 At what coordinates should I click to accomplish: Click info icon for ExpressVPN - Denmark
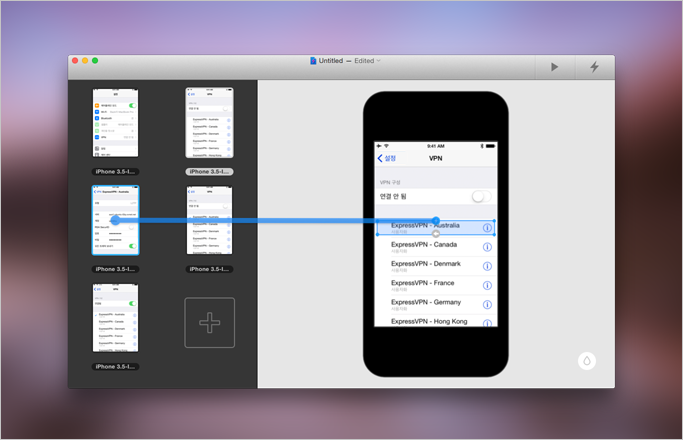tap(487, 266)
